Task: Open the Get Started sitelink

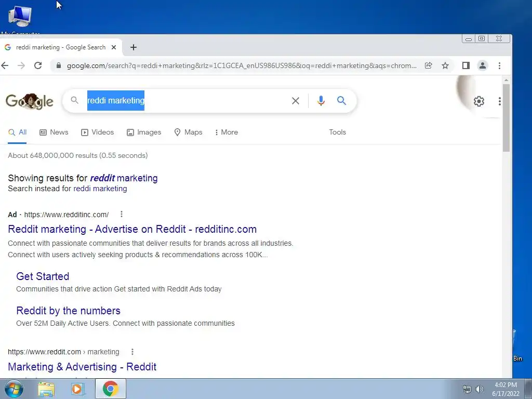Action: click(43, 276)
